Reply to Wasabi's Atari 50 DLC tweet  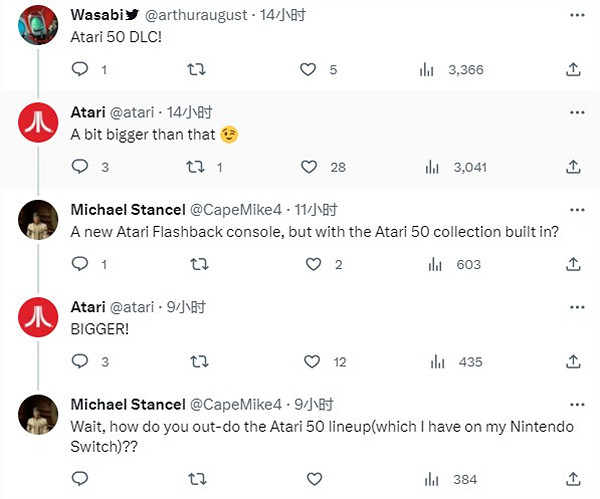(81, 70)
